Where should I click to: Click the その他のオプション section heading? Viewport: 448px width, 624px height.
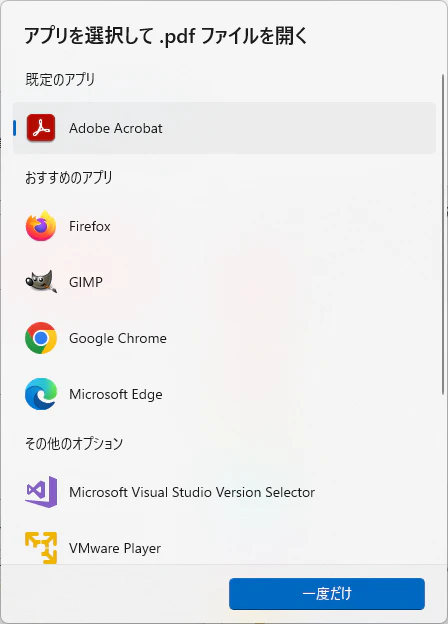(74, 443)
